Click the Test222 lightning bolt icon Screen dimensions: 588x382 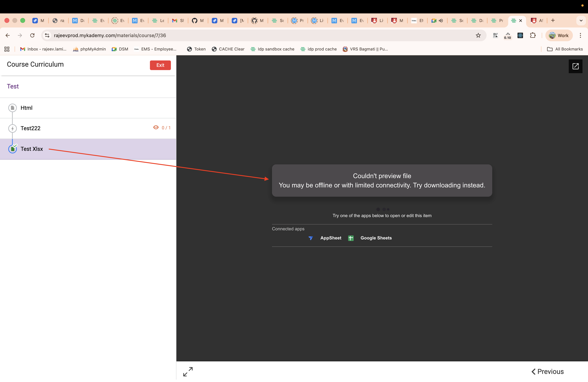[13, 128]
